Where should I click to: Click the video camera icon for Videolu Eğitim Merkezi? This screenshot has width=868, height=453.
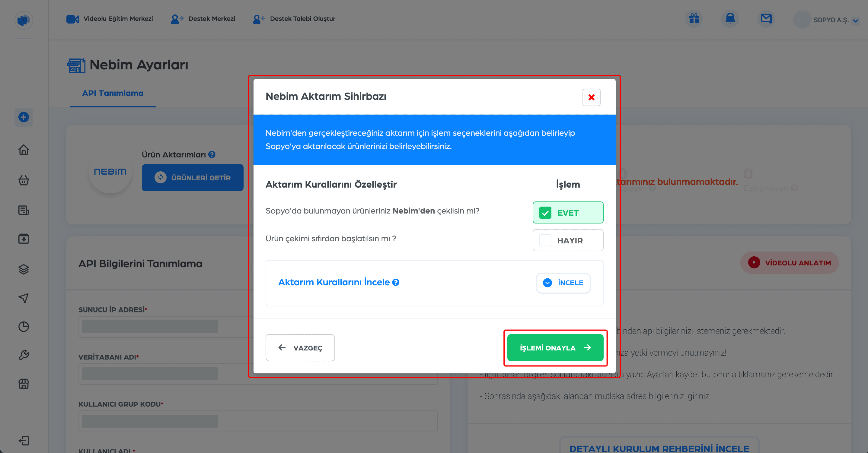72,19
